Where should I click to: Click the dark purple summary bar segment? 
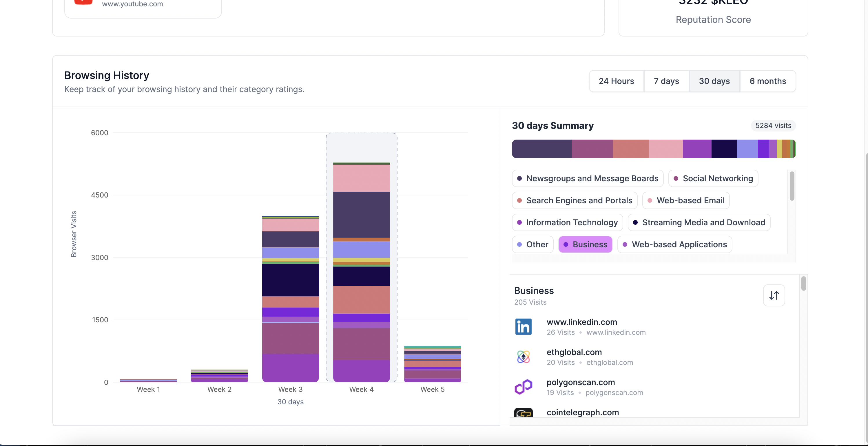click(x=541, y=149)
